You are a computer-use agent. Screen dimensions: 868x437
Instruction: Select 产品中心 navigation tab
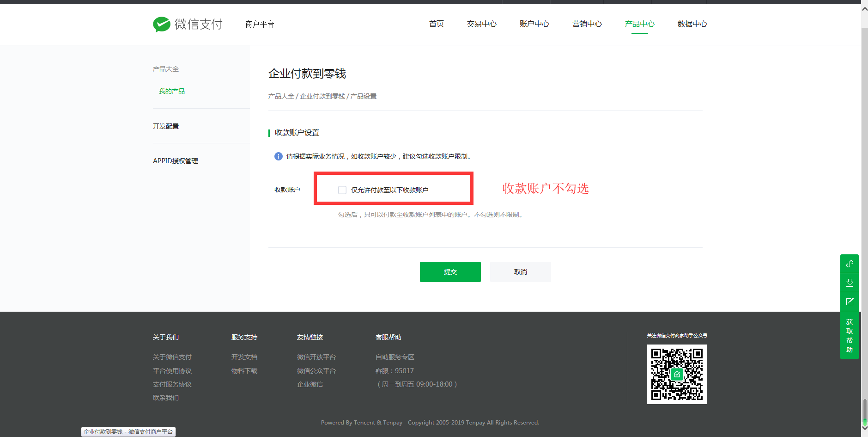[640, 24]
